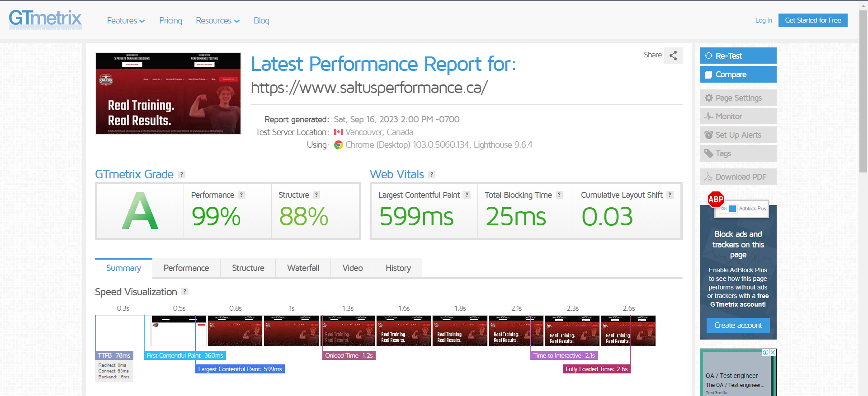Image resolution: width=868 pixels, height=396 pixels.
Task: Click the Tags button
Action: coord(738,154)
